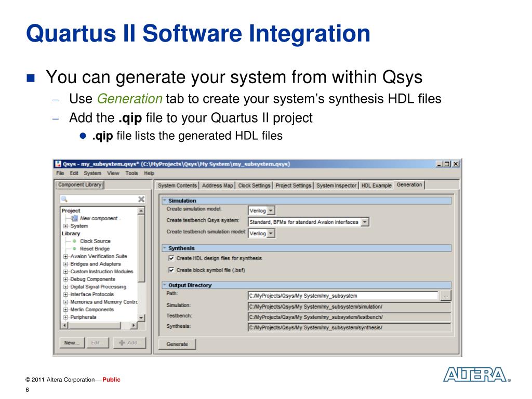Viewport: 532px width, 399px height.
Task: Click the New... button
Action: [x=72, y=343]
